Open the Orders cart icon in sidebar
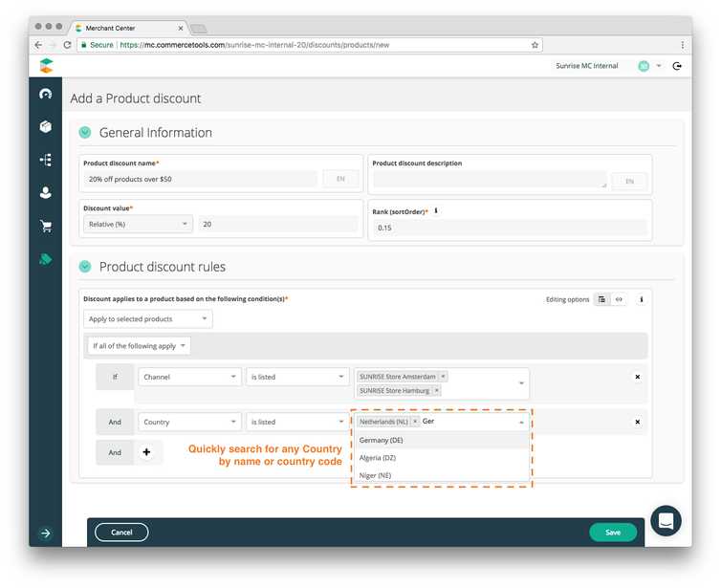Viewport: 721px width, 588px height. click(x=45, y=227)
